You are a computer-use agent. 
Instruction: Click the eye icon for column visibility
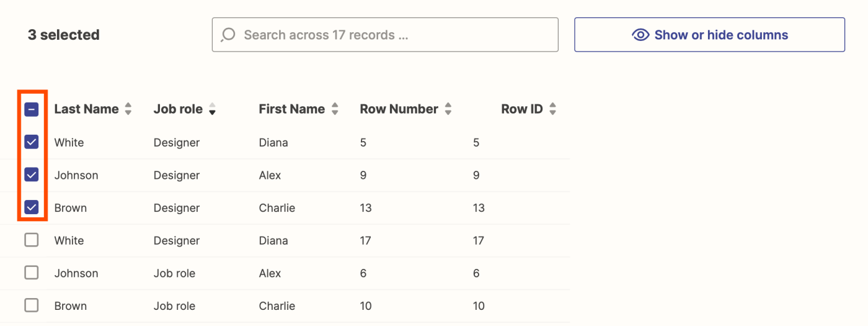pyautogui.click(x=640, y=35)
